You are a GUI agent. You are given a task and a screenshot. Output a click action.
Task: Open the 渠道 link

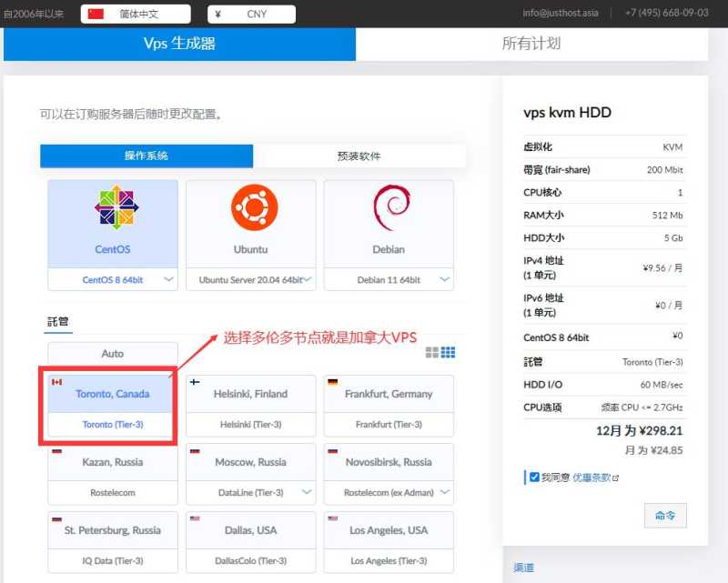click(x=524, y=568)
